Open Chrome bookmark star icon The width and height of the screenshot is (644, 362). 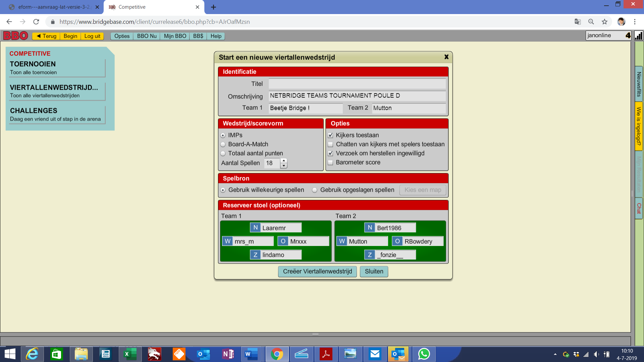tap(604, 22)
